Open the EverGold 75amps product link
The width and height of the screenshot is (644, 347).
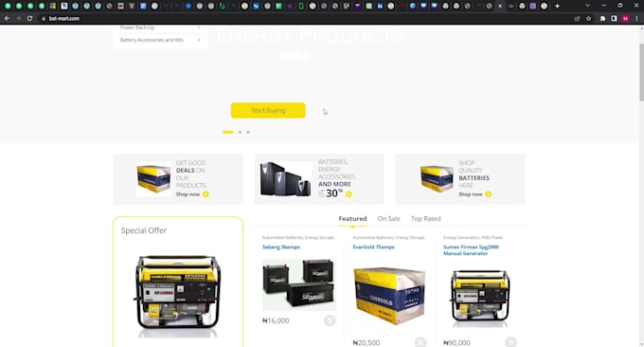pos(373,247)
